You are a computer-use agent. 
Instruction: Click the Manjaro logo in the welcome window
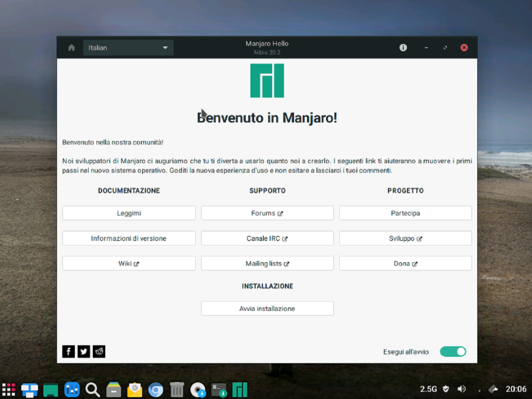click(266, 81)
